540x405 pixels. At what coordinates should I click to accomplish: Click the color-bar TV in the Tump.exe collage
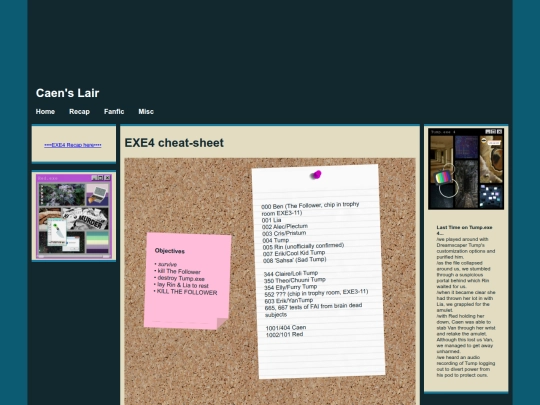tap(443, 178)
